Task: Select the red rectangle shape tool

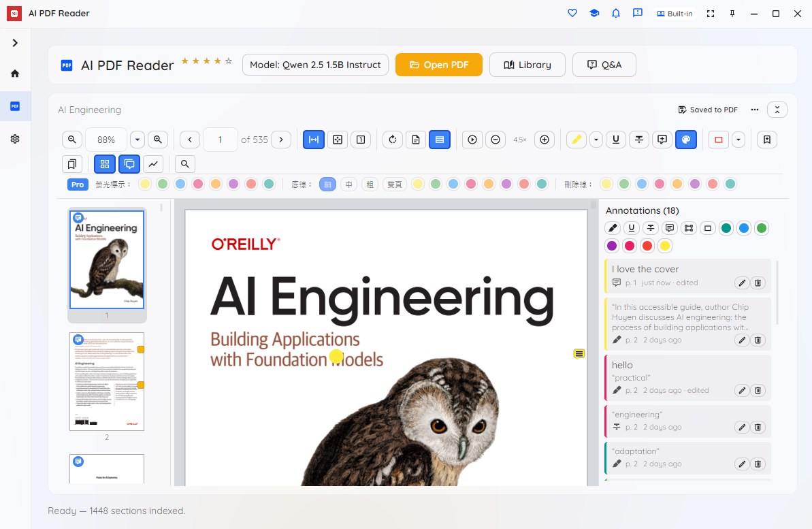Action: pos(719,140)
